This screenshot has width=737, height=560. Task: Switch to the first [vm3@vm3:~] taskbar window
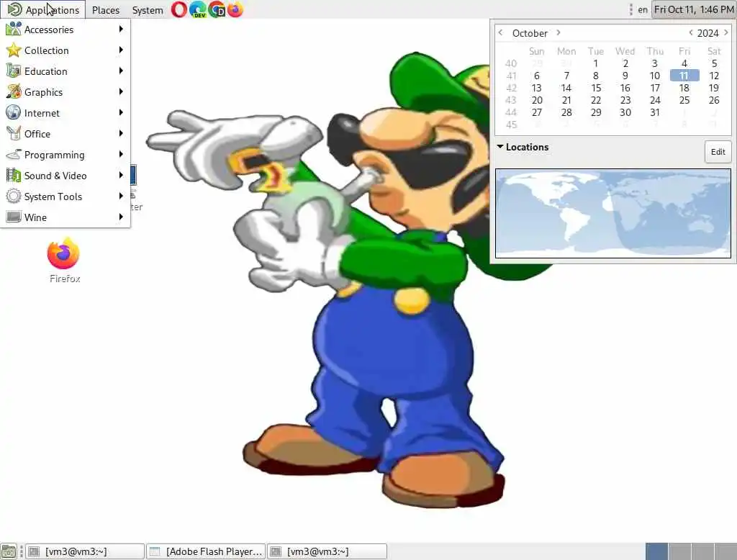click(85, 551)
